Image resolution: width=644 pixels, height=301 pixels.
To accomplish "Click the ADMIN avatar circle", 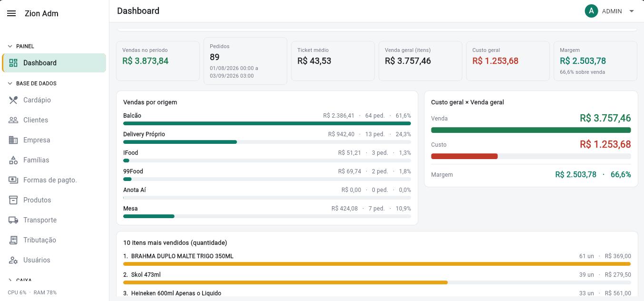I will click(x=591, y=11).
